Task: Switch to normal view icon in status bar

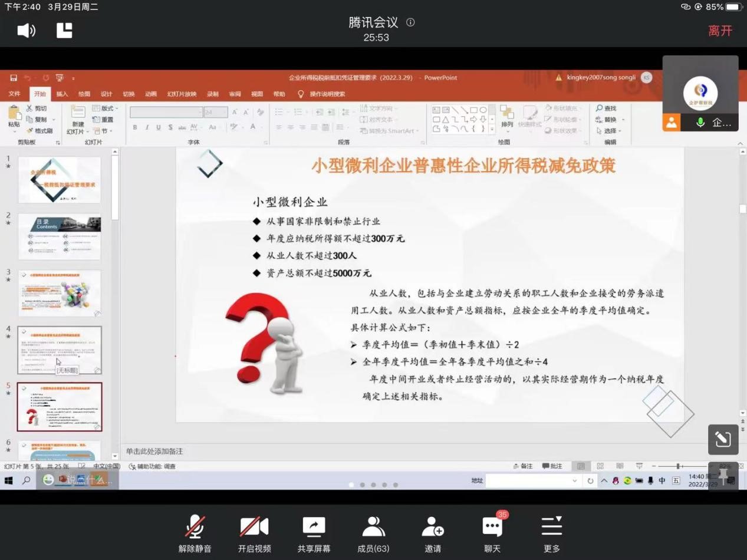Action: [581, 466]
